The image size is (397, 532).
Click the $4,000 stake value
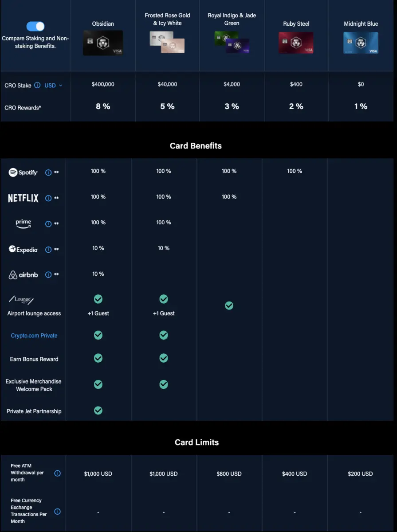pyautogui.click(x=232, y=84)
